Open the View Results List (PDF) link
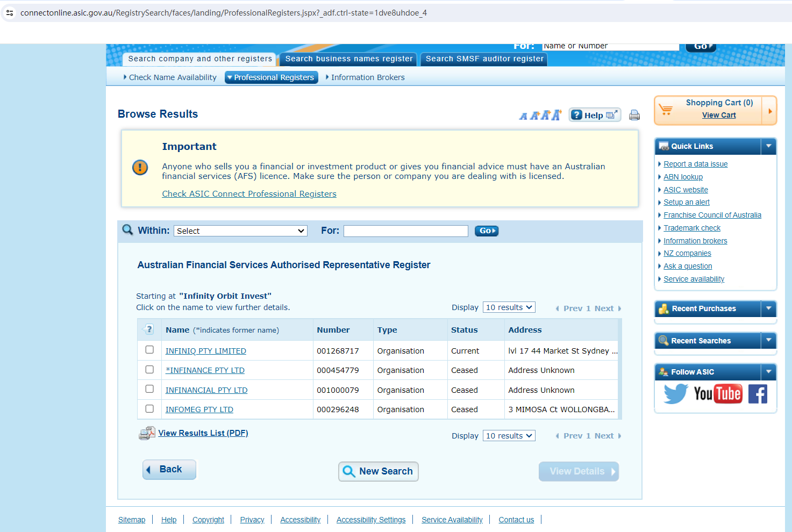This screenshot has height=532, width=792. (203, 433)
